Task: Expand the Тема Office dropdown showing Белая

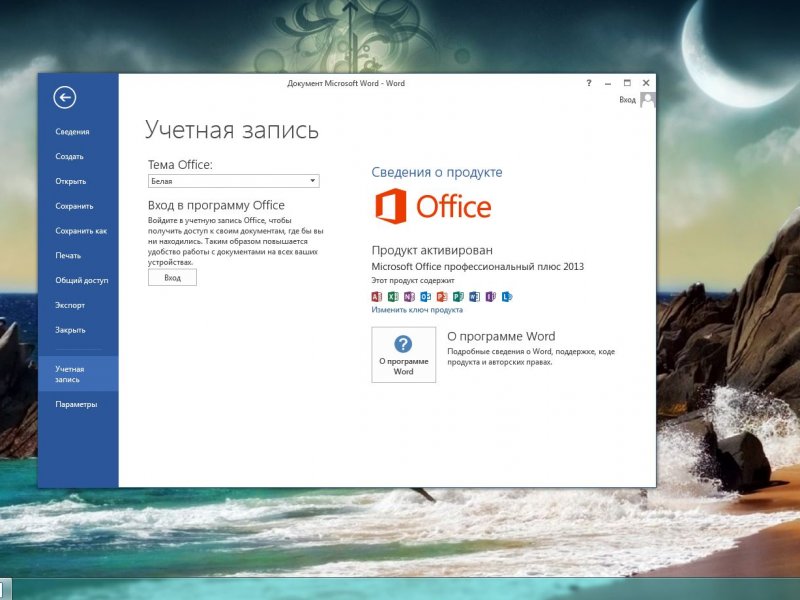Action: coord(234,181)
